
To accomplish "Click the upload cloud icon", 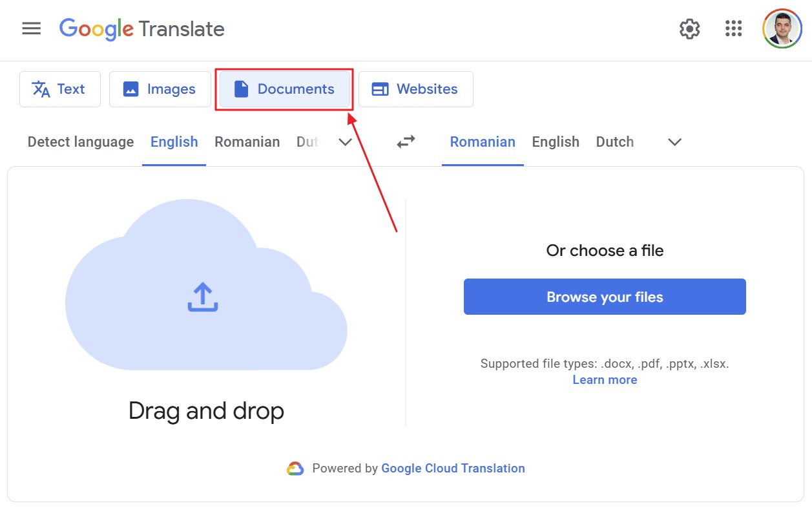I will pos(203,297).
